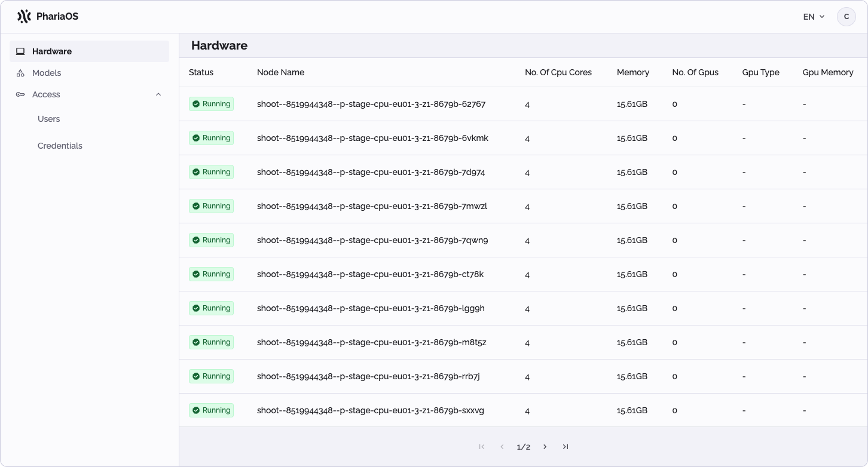
Task: Jump to first page with skip-back icon
Action: tap(482, 446)
